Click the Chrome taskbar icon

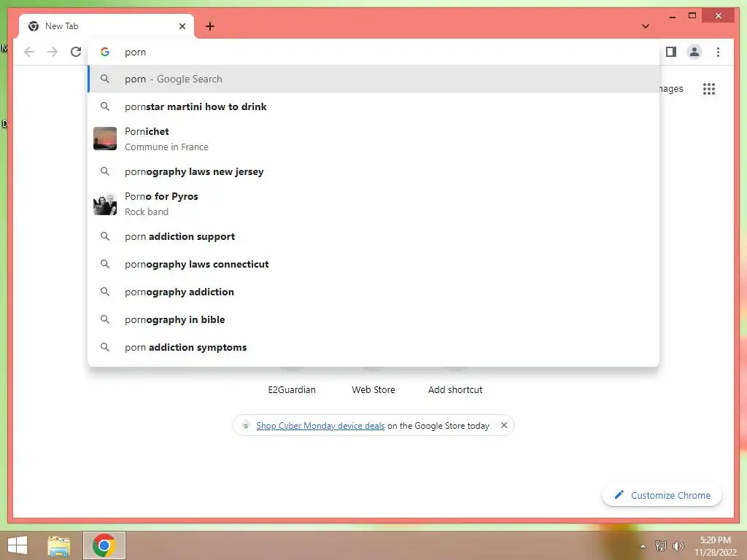(104, 545)
